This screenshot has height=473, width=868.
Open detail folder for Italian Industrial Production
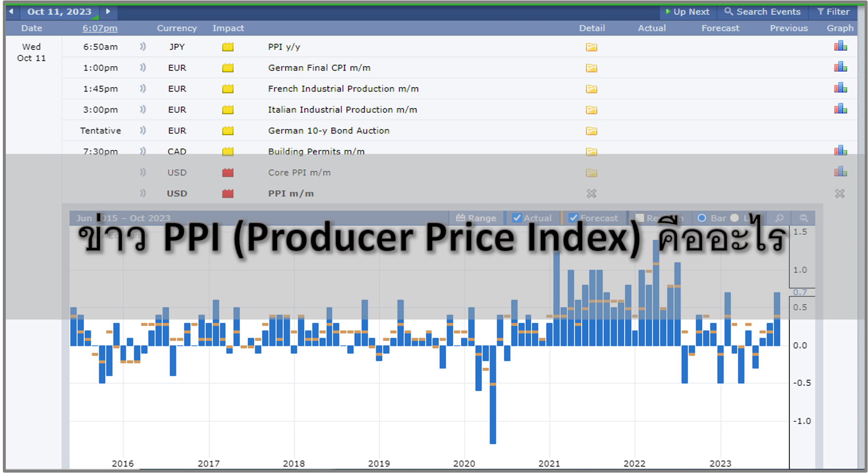592,110
